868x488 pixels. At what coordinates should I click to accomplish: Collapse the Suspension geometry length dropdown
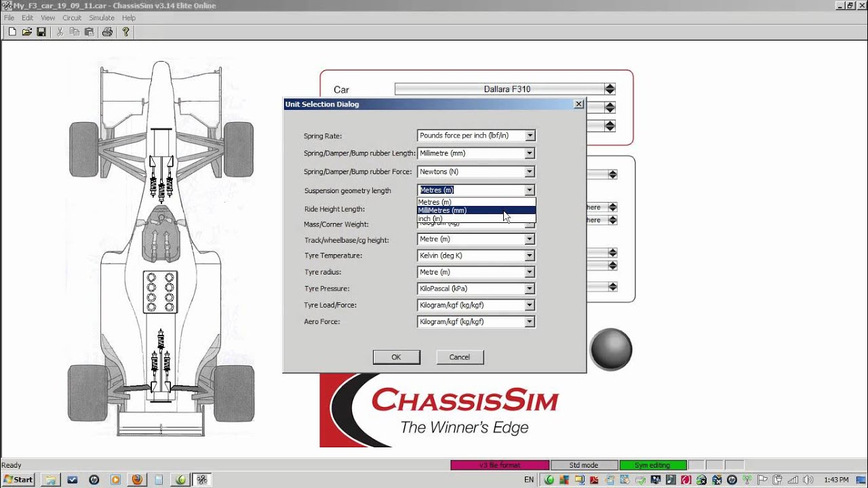tap(530, 190)
